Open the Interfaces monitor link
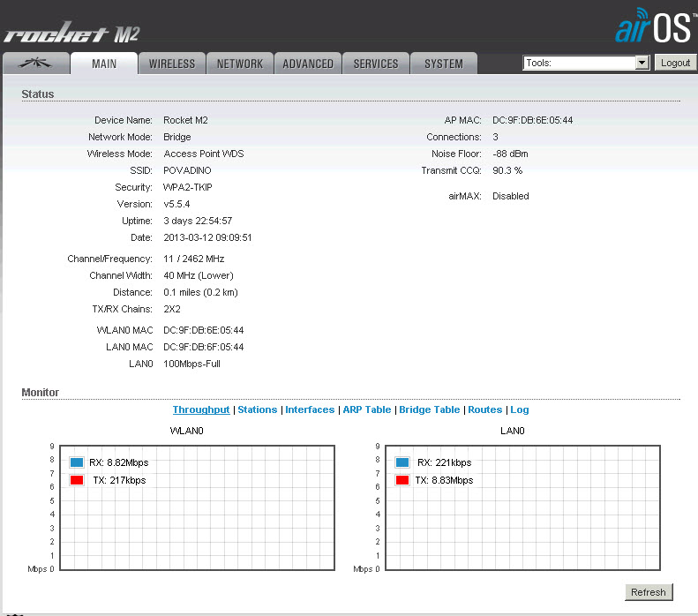 (x=310, y=409)
